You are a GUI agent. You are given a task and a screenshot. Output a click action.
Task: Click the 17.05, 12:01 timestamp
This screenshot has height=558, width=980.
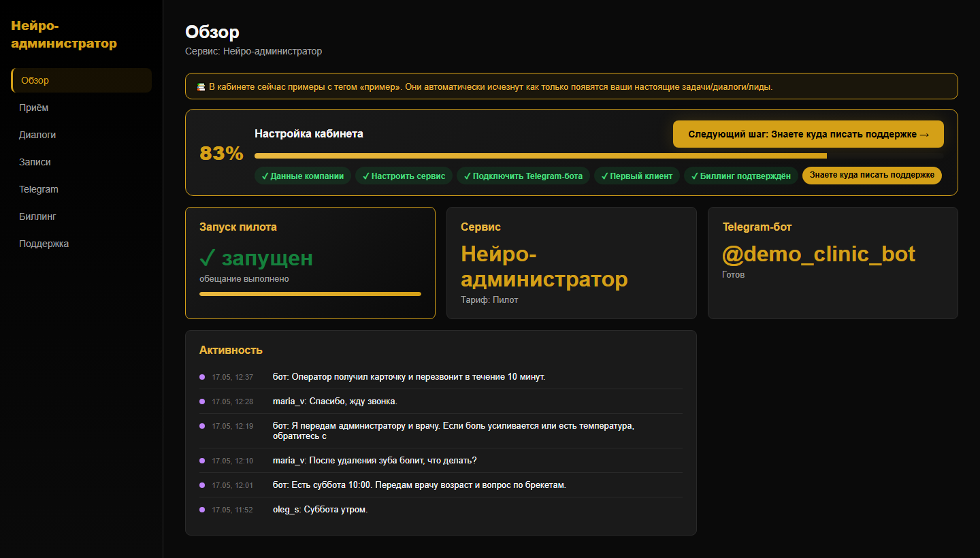tap(233, 485)
